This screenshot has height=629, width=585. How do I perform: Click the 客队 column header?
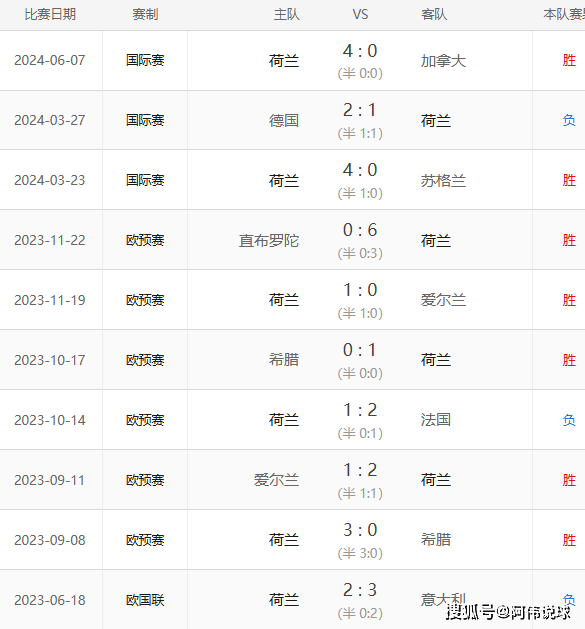434,14
